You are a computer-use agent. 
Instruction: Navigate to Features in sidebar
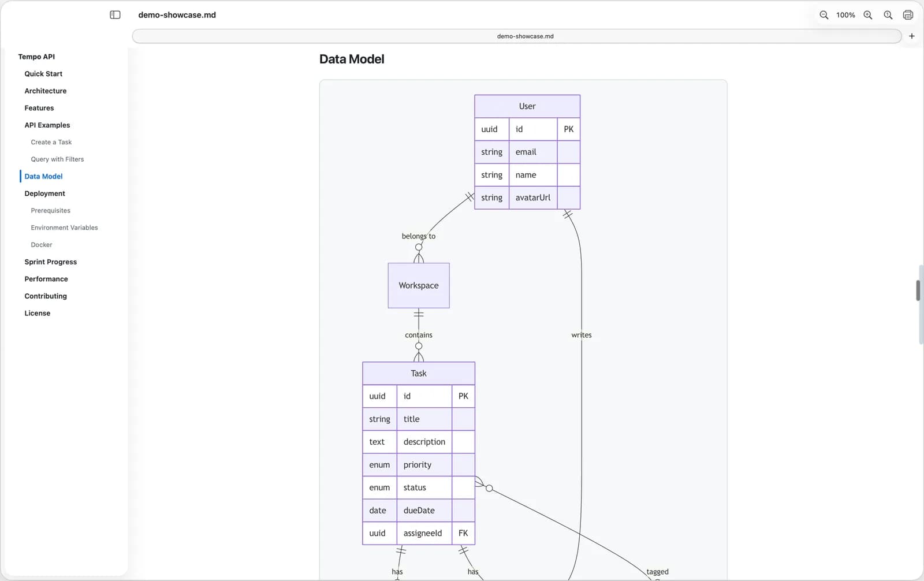(39, 108)
